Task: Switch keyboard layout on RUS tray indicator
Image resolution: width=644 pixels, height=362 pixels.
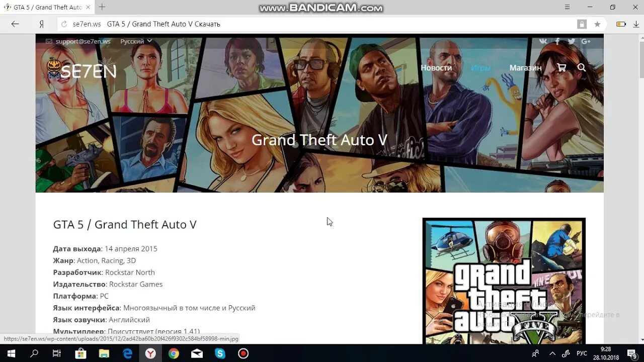Action: (x=581, y=353)
